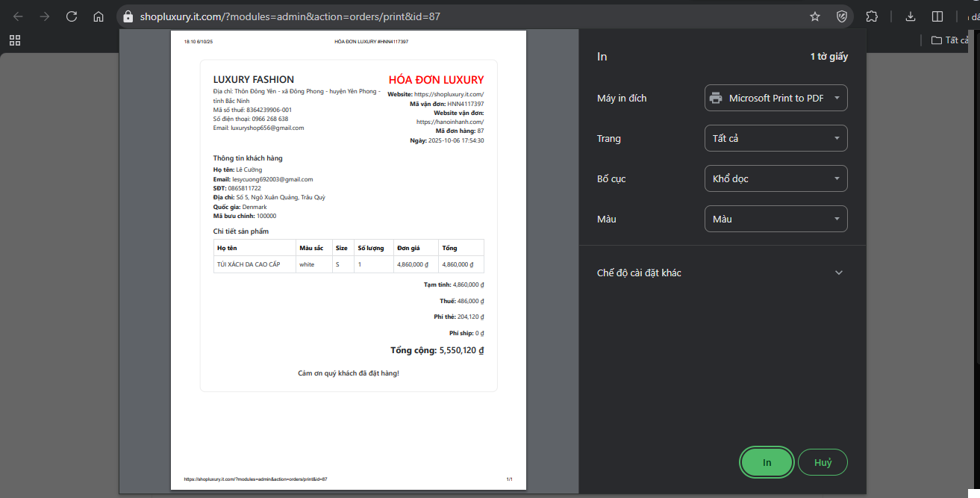The image size is (980, 498).
Task: Open the 'Trang' pages dropdown
Action: (775, 138)
